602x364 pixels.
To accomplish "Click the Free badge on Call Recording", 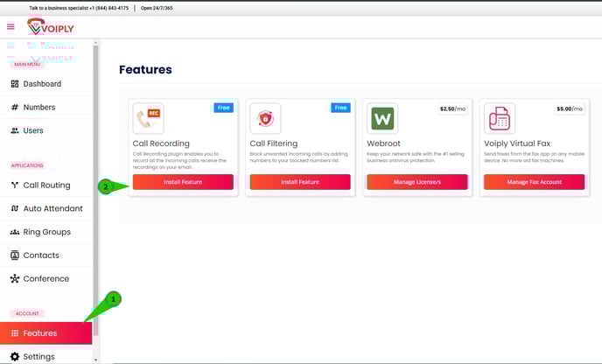I will click(223, 108).
